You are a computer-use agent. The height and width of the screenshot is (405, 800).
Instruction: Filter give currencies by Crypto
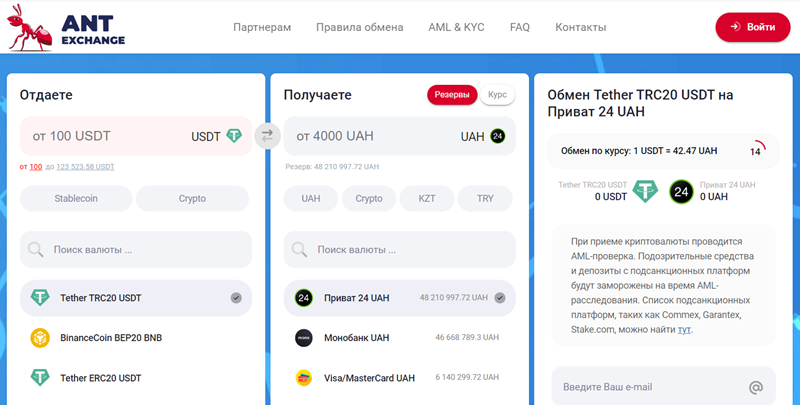(192, 198)
